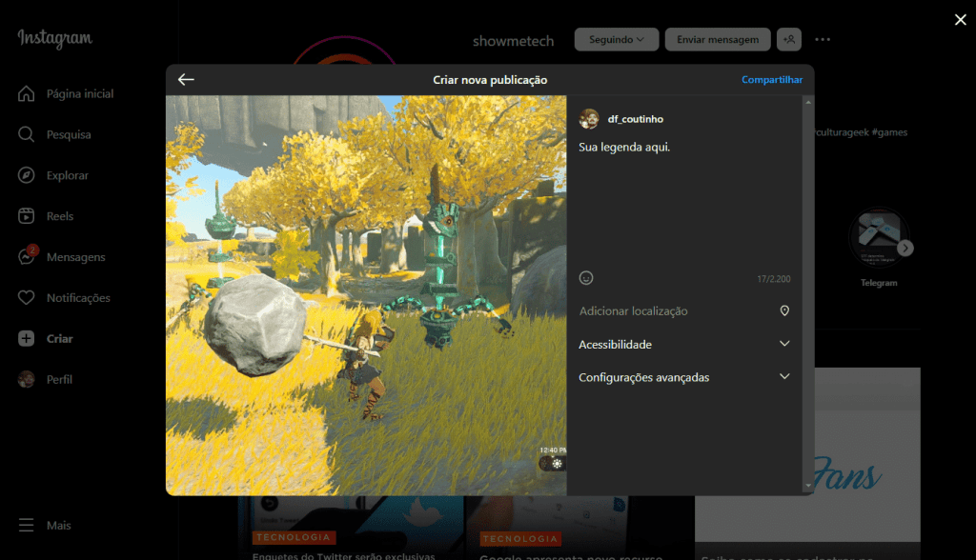Open the three-dots options menu
The width and height of the screenshot is (976, 560).
point(823,39)
